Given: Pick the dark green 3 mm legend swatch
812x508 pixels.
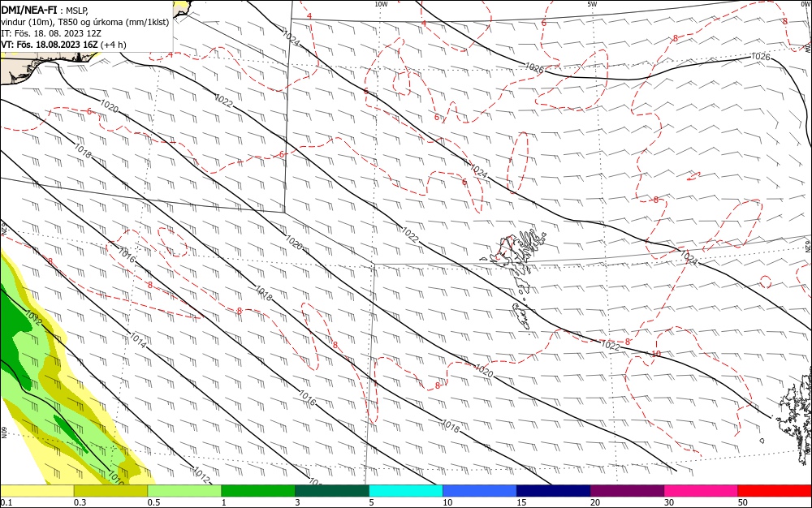Looking at the screenshot, I should pos(332,491).
